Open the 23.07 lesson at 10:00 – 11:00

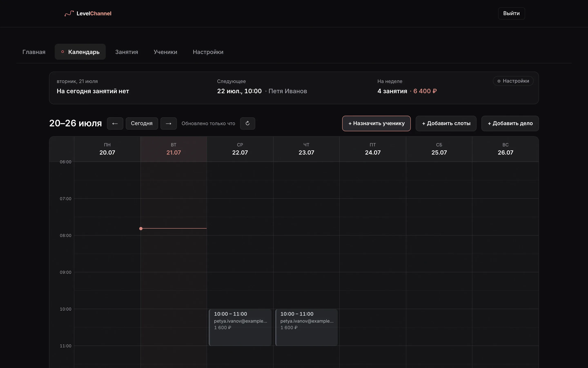306,327
